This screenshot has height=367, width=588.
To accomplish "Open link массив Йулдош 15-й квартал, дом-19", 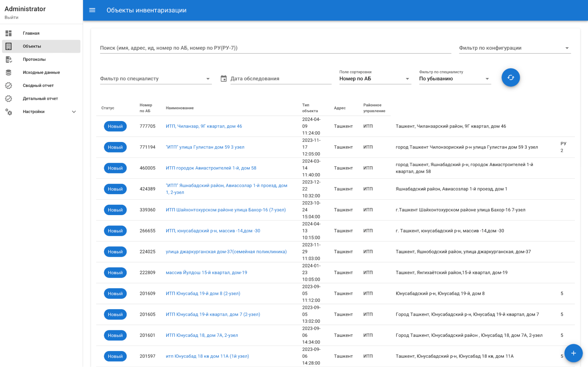I will (x=206, y=272).
